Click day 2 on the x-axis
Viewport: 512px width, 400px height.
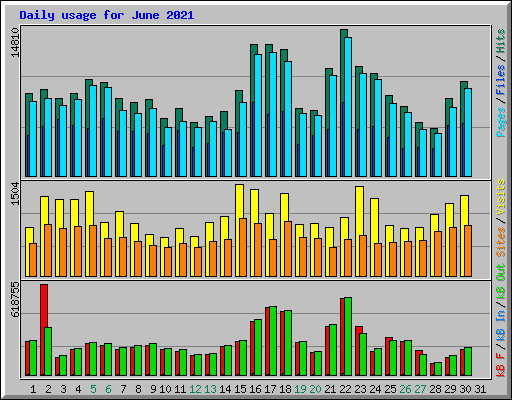point(48,389)
